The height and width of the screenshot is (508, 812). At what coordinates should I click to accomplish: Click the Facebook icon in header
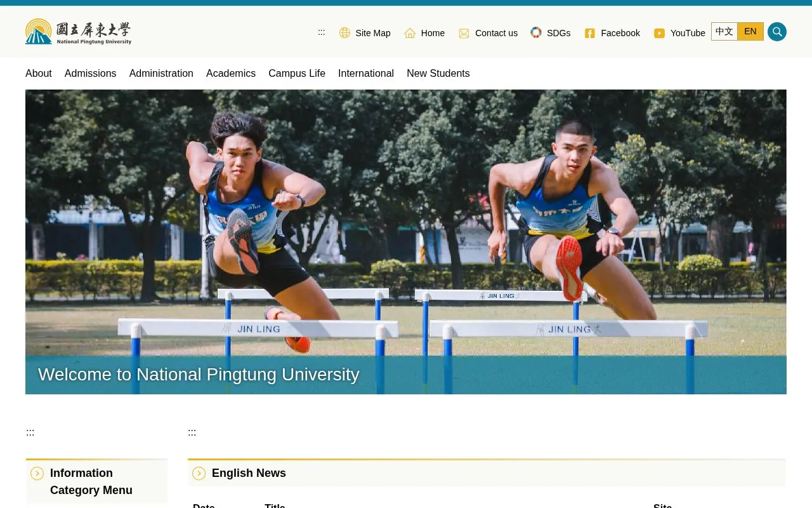tap(589, 33)
